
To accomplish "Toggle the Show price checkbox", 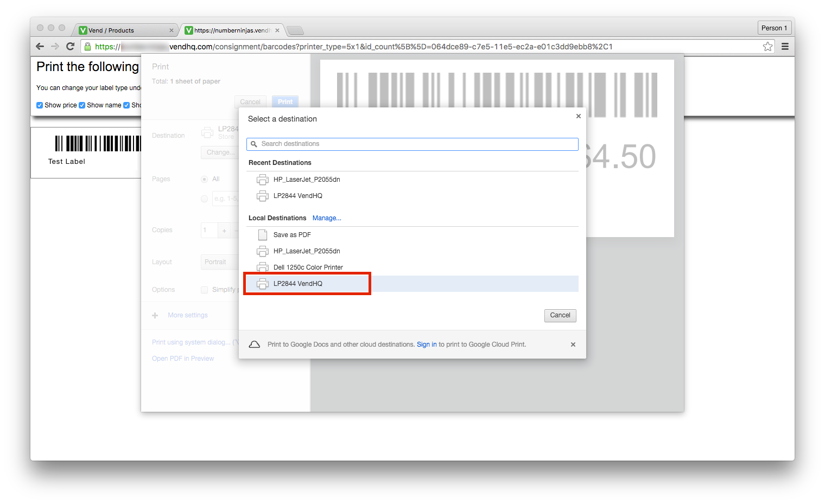I will coord(40,105).
